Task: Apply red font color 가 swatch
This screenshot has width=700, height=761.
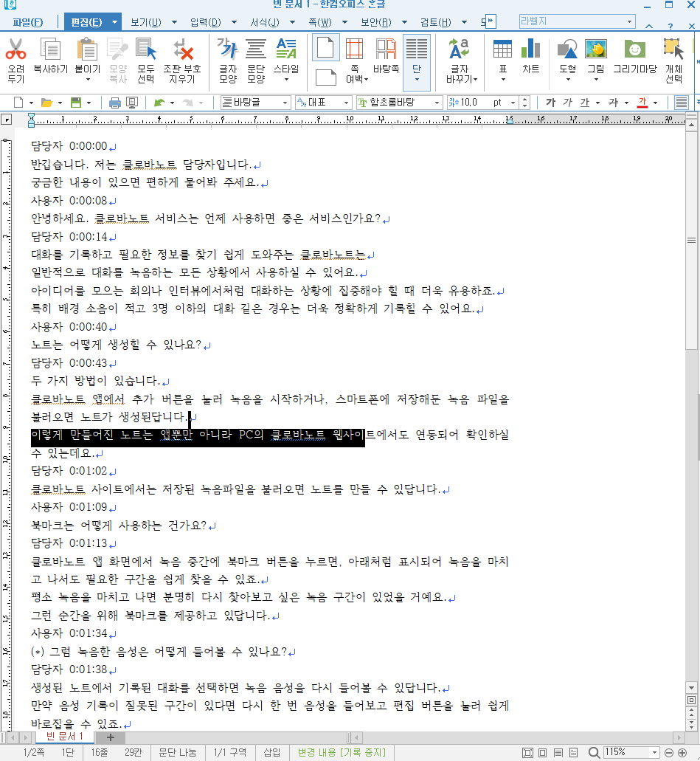Action: point(642,103)
